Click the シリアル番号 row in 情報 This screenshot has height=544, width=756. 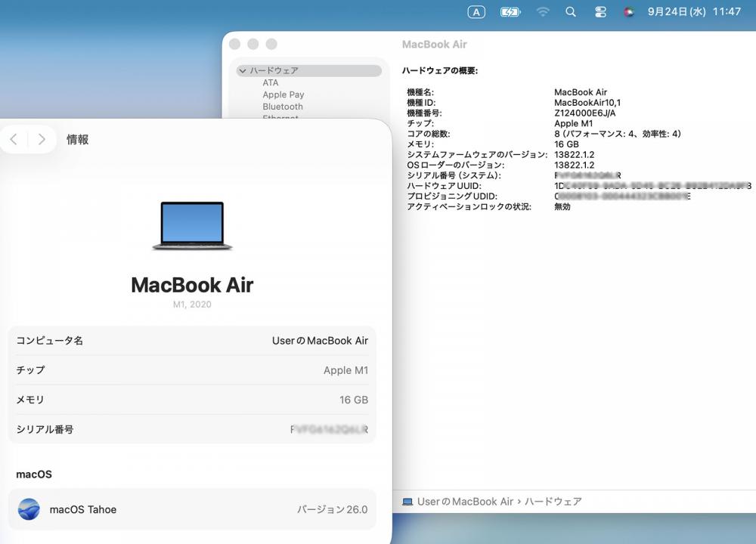[x=192, y=429]
